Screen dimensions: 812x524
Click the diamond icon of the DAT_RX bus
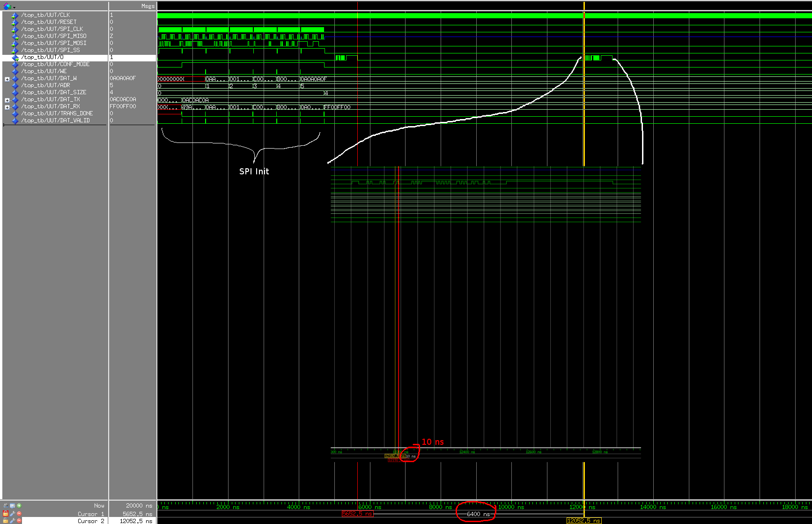(x=15, y=106)
